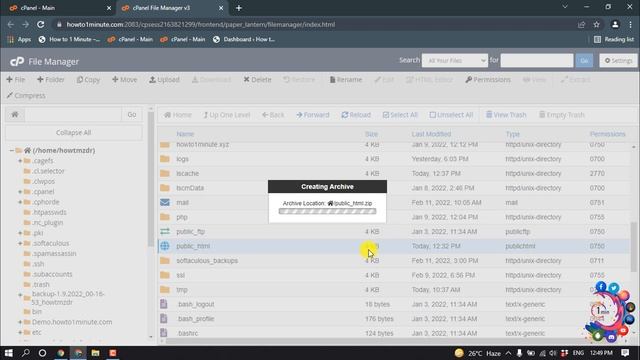Click Go next to the path field
The image size is (640, 360).
pyautogui.click(x=132, y=114)
